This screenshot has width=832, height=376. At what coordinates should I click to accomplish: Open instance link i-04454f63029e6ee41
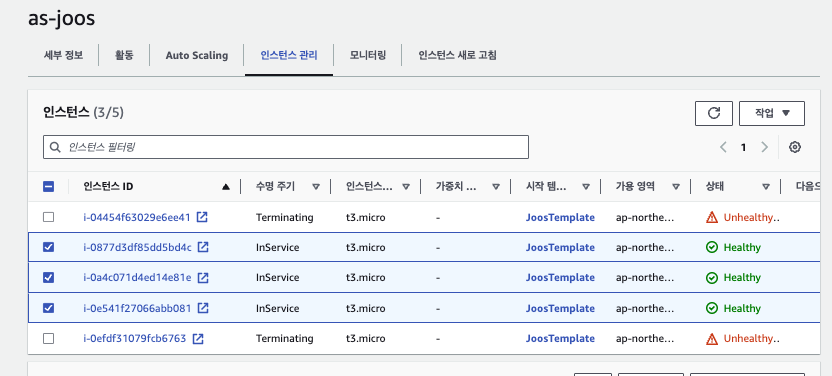point(136,217)
